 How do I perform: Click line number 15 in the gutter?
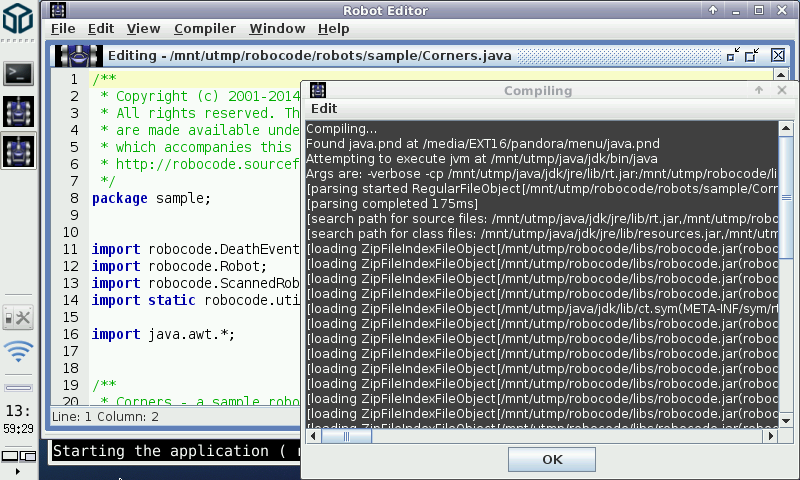tap(70, 317)
